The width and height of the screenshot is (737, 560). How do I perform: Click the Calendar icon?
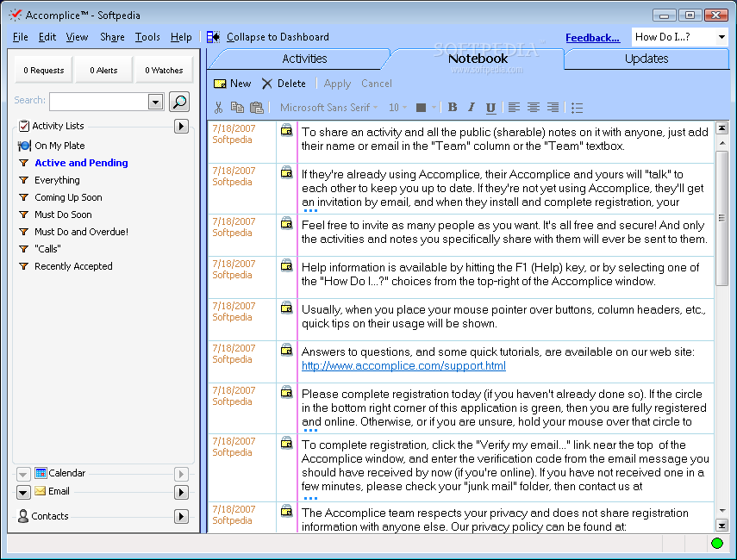point(41,473)
